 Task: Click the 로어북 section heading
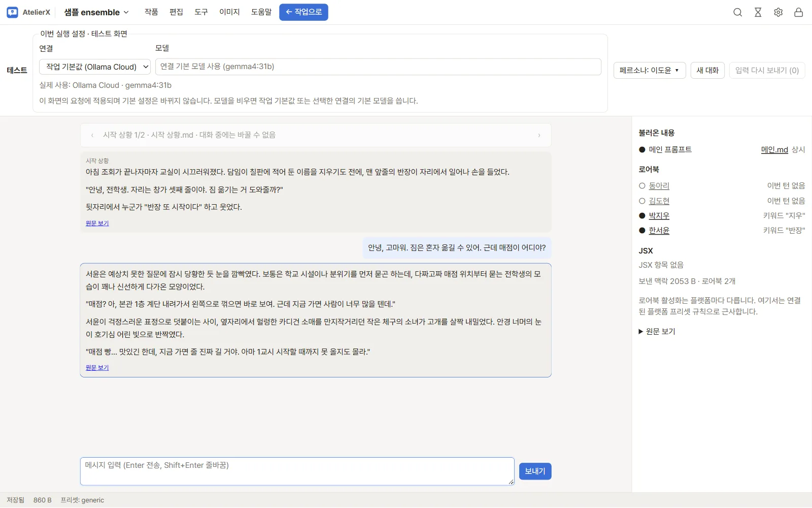click(649, 170)
